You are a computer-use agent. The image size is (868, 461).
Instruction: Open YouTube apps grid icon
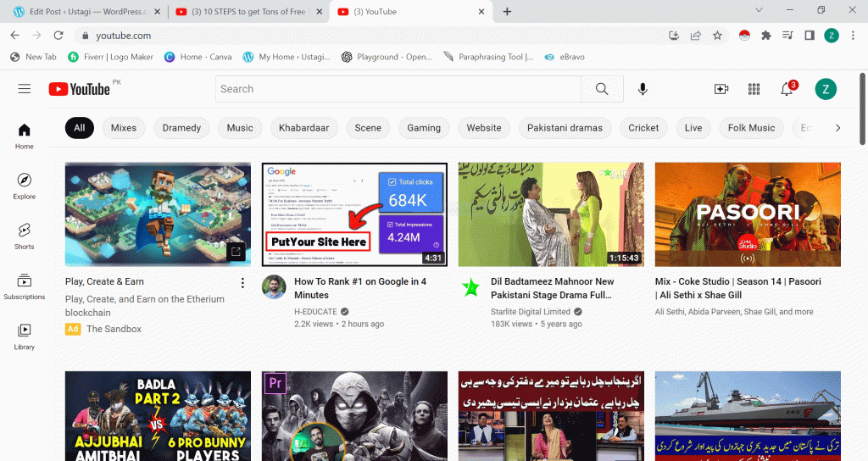pos(754,89)
